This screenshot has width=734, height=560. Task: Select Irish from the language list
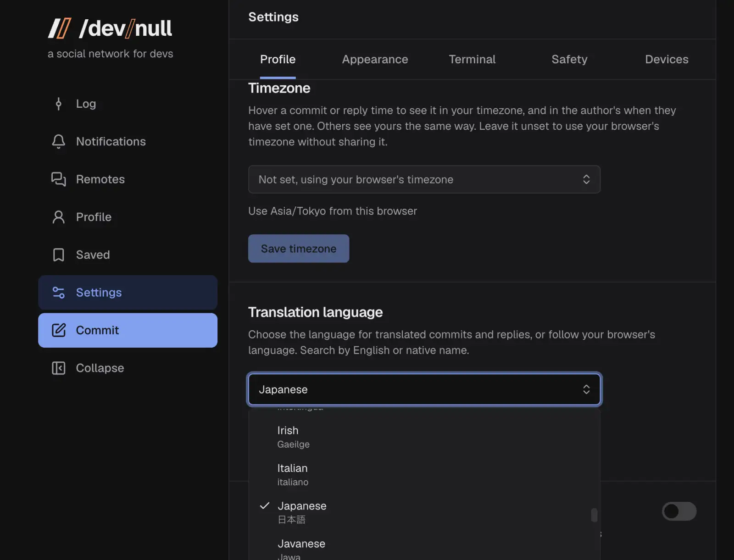(424, 437)
